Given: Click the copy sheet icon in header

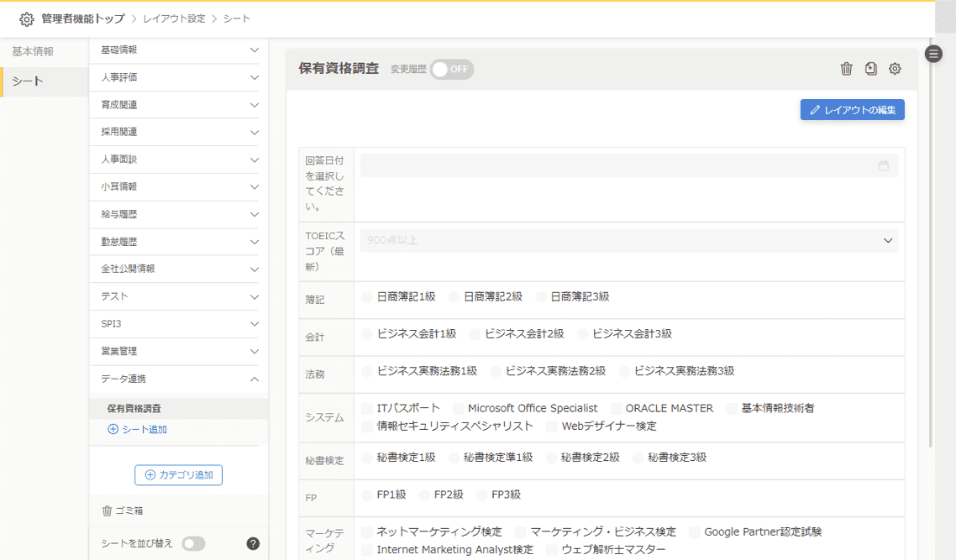Looking at the screenshot, I should pyautogui.click(x=870, y=69).
